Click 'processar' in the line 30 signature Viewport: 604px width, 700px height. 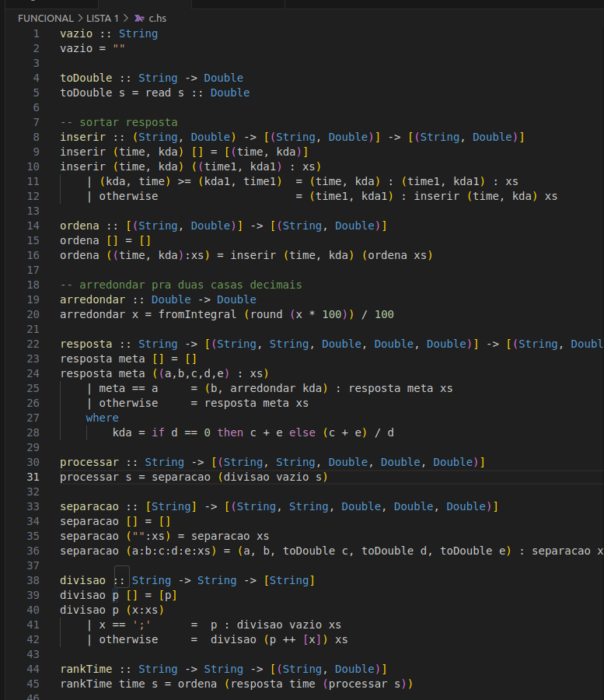tap(89, 462)
